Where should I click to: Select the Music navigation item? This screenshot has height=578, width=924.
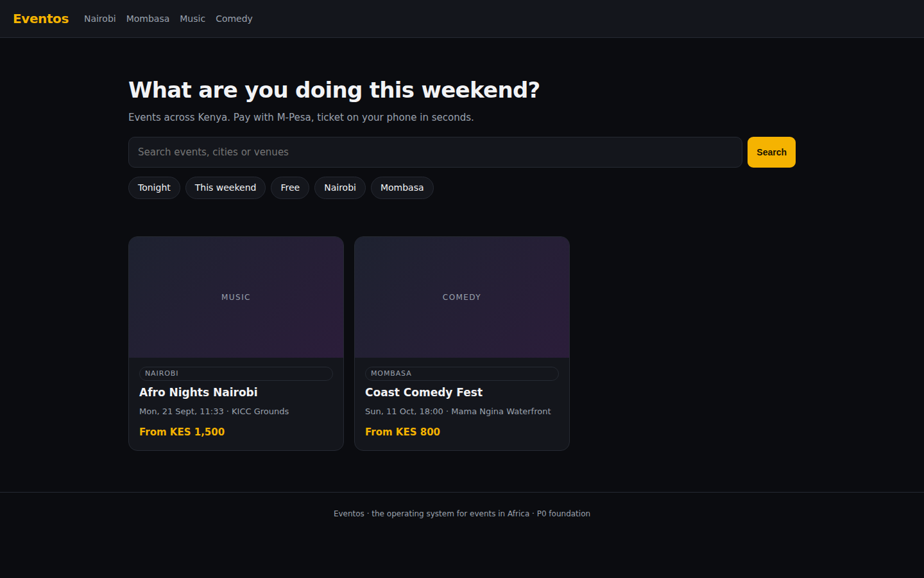pyautogui.click(x=193, y=19)
